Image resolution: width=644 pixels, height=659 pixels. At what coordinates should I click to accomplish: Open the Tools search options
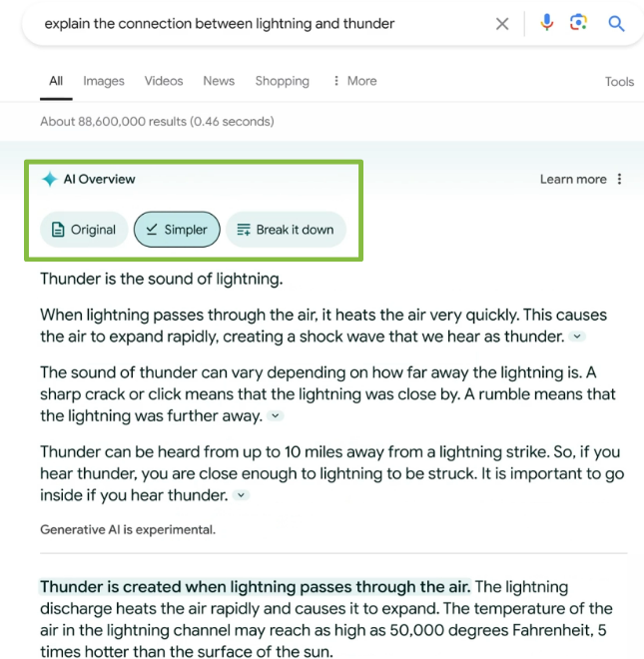619,81
